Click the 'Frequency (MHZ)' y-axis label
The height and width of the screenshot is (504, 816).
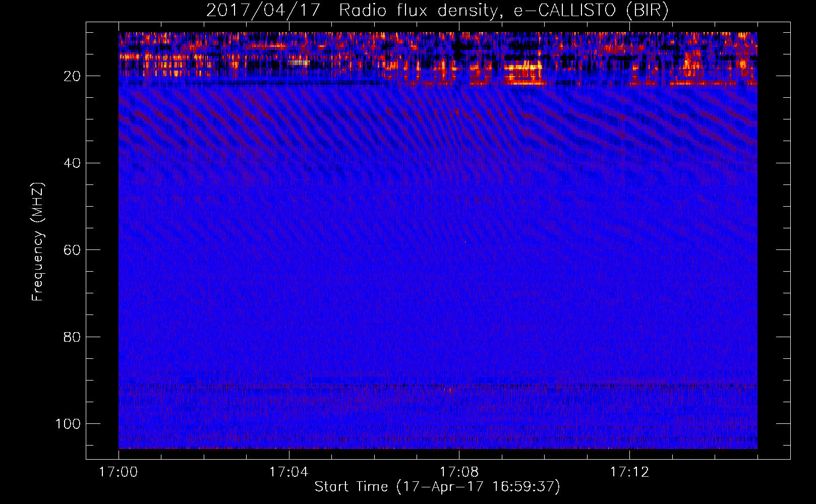tap(38, 241)
